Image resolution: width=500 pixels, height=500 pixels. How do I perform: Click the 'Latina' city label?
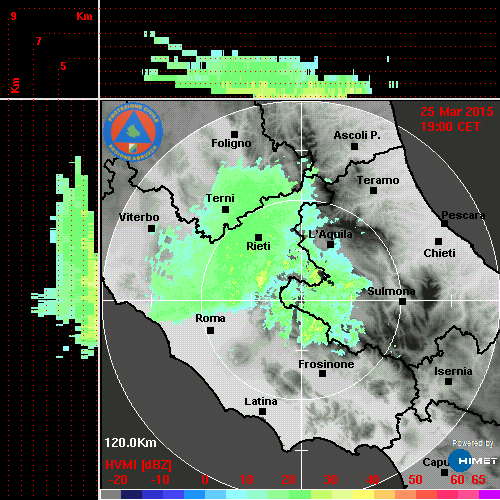tap(261, 402)
